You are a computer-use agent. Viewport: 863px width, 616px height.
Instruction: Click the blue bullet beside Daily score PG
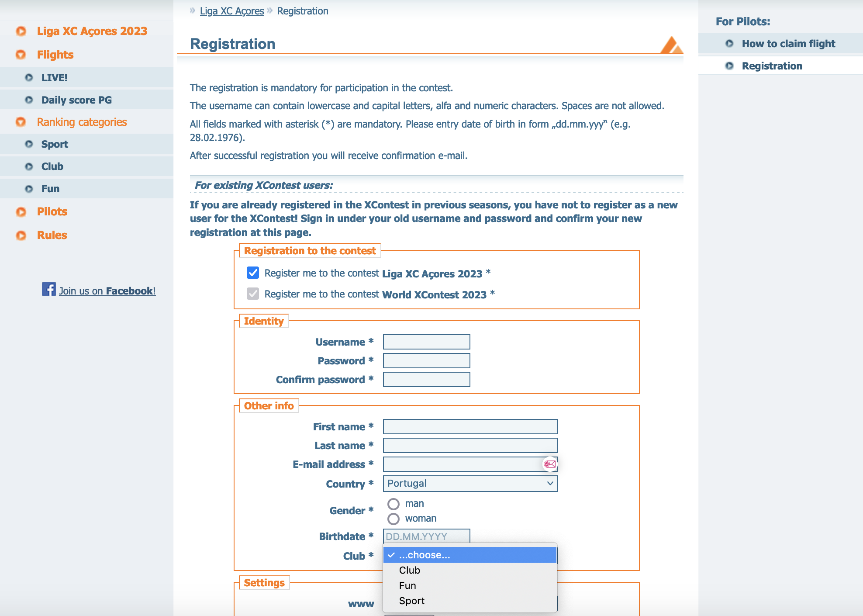[29, 100]
